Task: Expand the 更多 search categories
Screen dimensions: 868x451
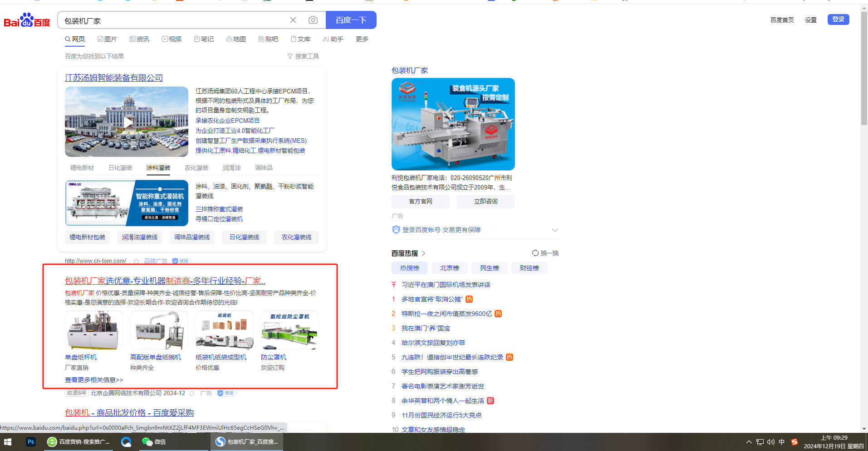Action: [362, 39]
